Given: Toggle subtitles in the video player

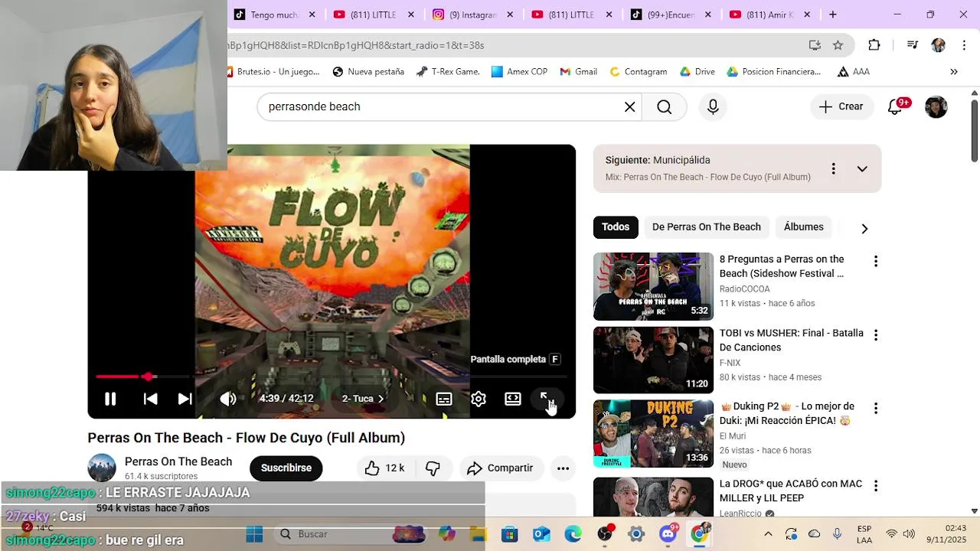Looking at the screenshot, I should pos(444,399).
